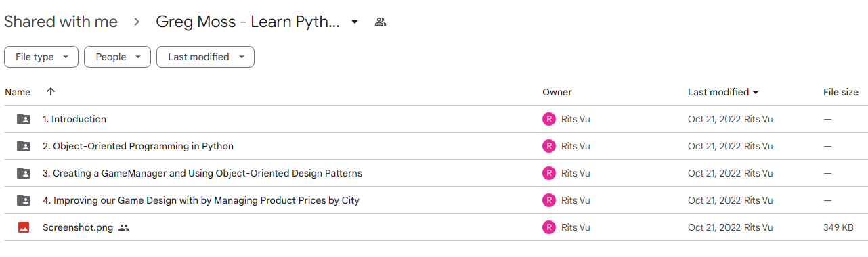Click the shared people icon beside folder title

[x=381, y=22]
